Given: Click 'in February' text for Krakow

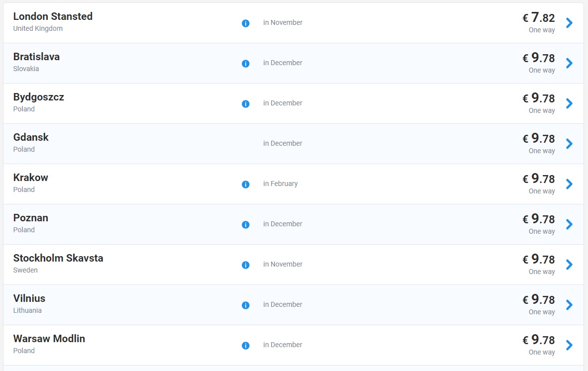Looking at the screenshot, I should 281,184.
